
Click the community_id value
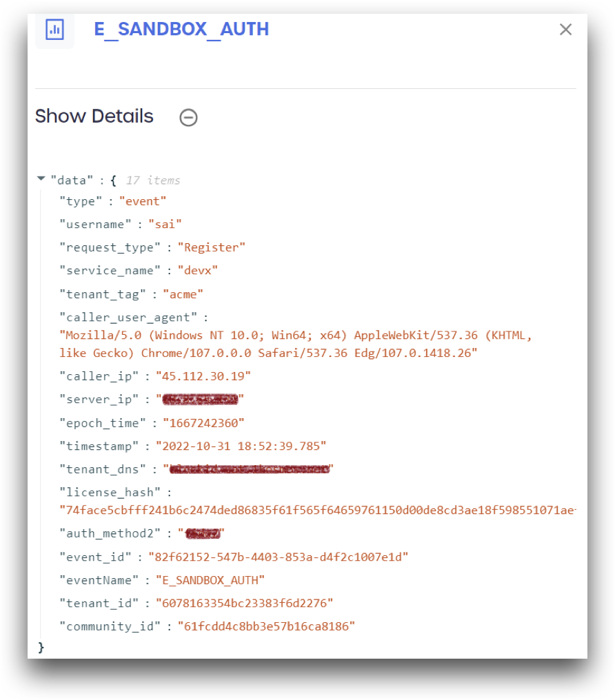click(266, 626)
